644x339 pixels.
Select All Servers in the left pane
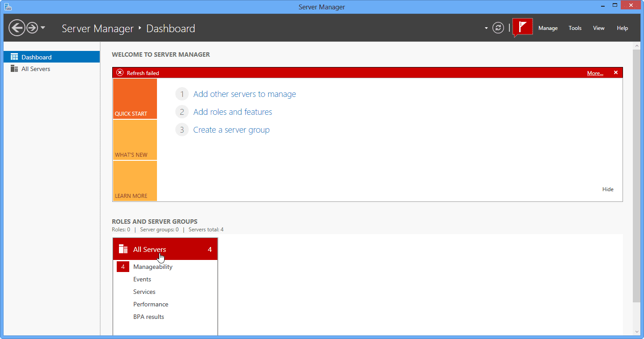51,69
